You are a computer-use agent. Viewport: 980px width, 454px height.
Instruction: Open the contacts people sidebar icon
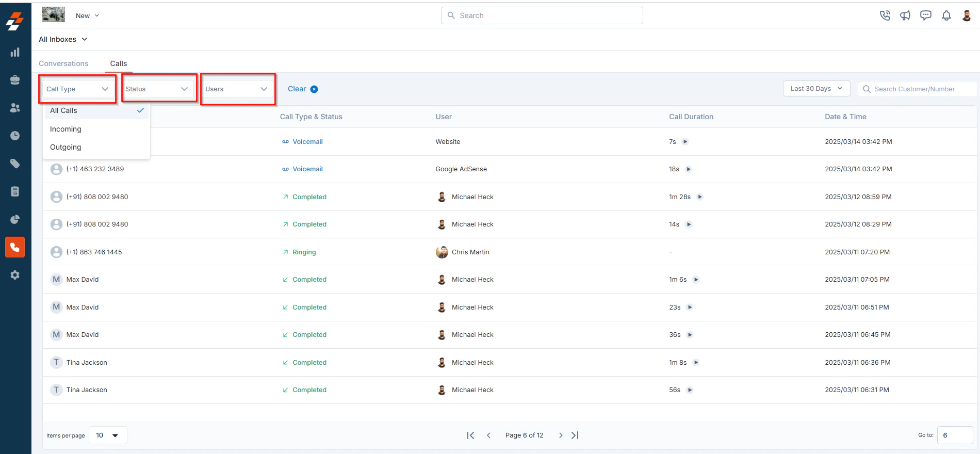[15, 108]
